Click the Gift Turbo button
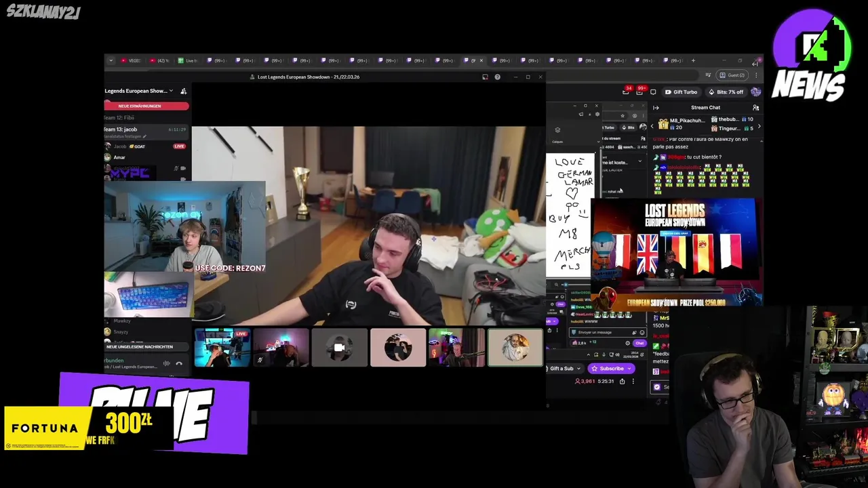This screenshot has height=488, width=868. click(x=681, y=92)
